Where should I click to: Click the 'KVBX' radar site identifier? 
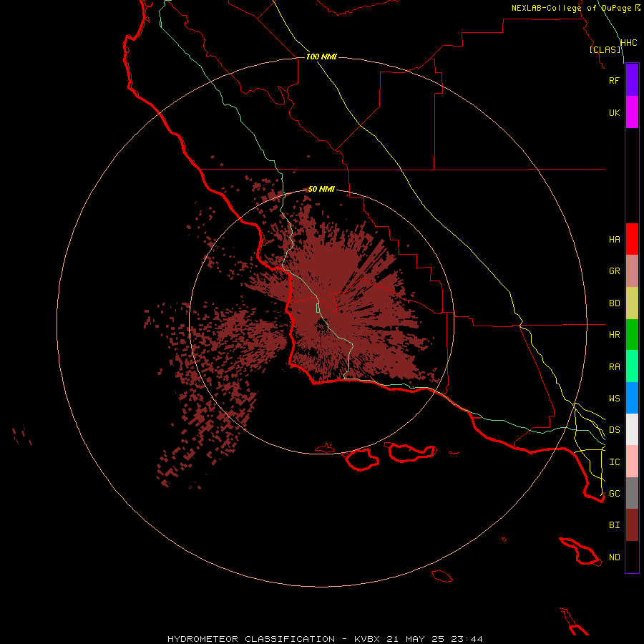(367, 639)
